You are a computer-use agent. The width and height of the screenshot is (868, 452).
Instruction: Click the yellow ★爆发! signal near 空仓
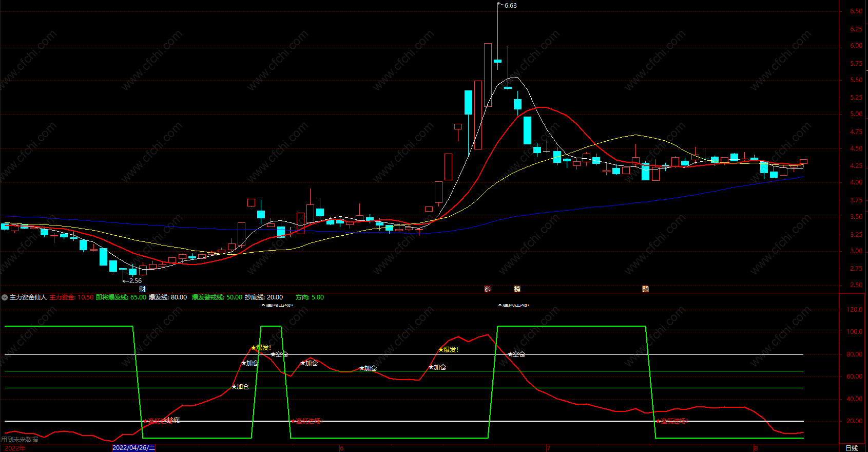click(x=261, y=348)
